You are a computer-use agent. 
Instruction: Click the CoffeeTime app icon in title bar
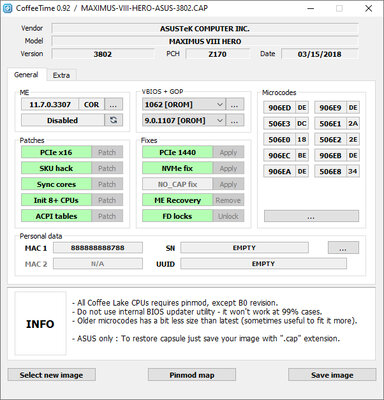pos(7,8)
